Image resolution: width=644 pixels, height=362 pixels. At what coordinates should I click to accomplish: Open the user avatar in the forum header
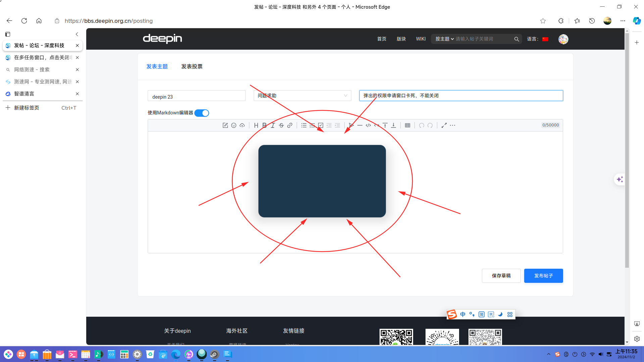pos(563,39)
